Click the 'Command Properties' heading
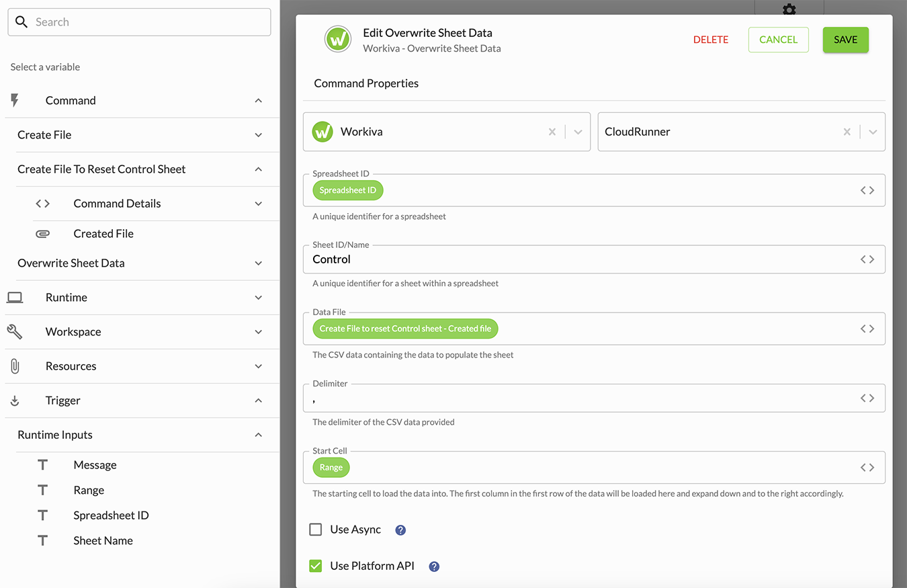 [366, 83]
